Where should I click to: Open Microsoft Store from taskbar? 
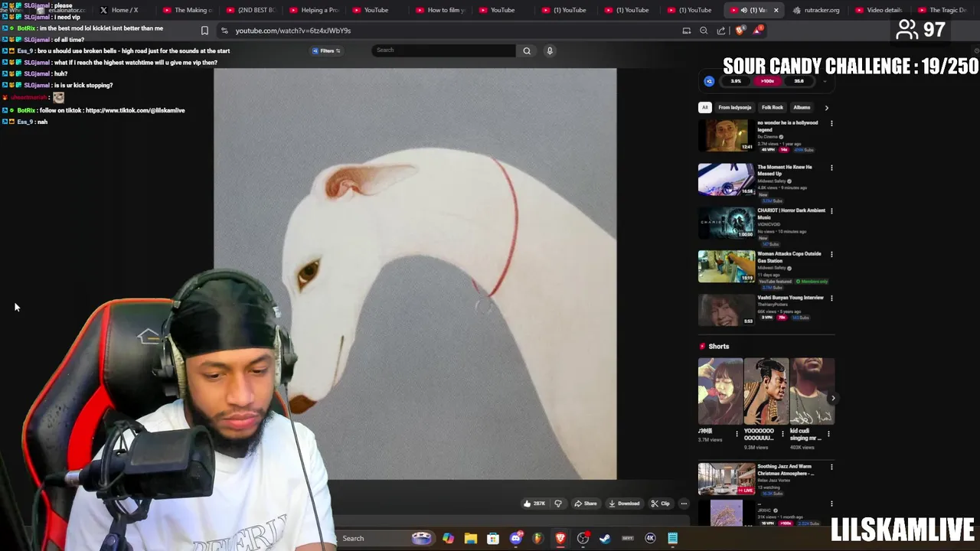(493, 538)
